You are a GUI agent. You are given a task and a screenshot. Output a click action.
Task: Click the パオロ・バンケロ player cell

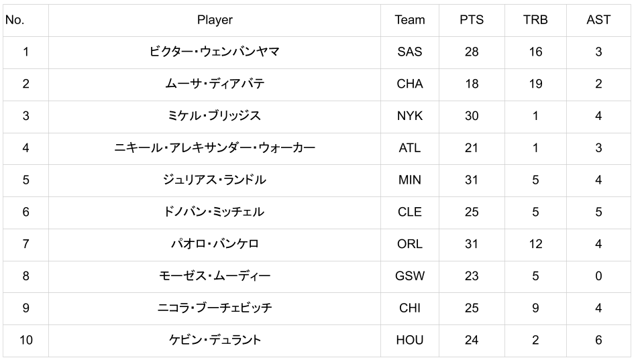pos(215,244)
